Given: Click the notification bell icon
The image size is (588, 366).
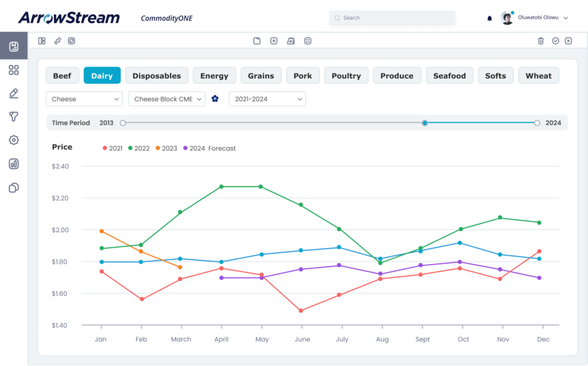Looking at the screenshot, I should [x=489, y=18].
